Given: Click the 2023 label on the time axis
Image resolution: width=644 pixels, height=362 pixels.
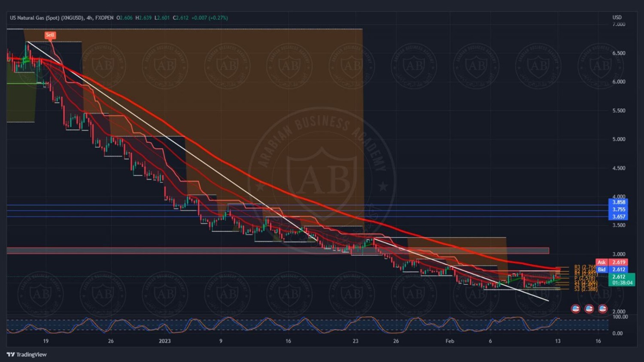Looking at the screenshot, I should click(x=164, y=341).
